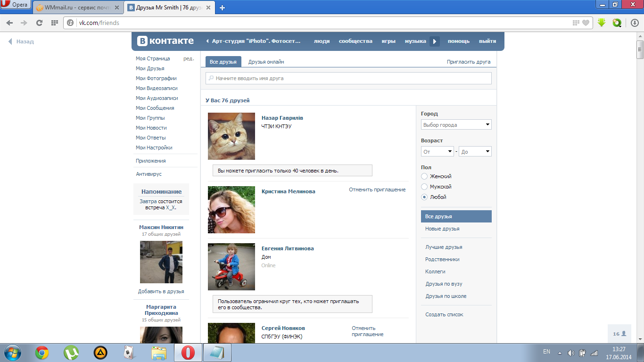Add page to bookmarks with heart icon
Image resolution: width=644 pixels, height=362 pixels.
pyautogui.click(x=586, y=23)
